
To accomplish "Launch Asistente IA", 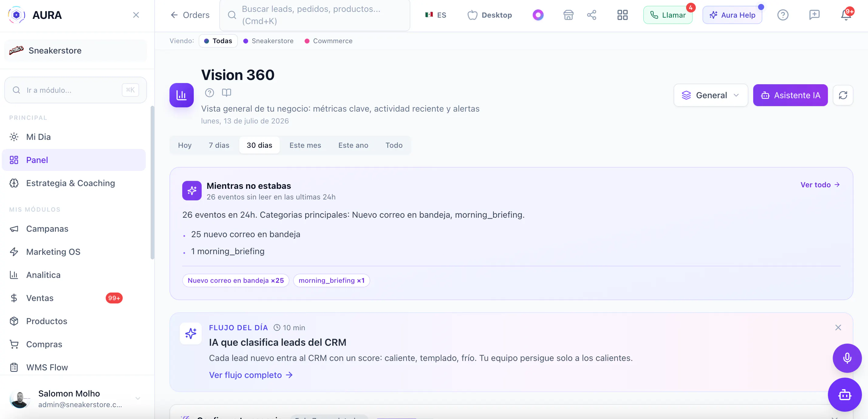I will [790, 95].
